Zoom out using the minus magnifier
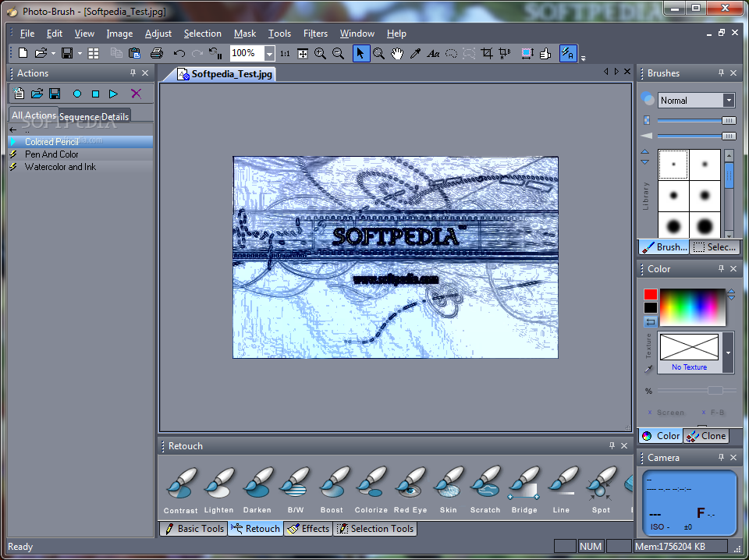Image resolution: width=749 pixels, height=560 pixels. point(338,53)
